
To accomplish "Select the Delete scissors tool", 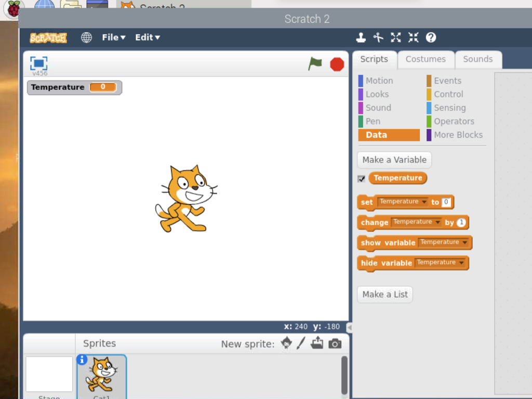I will tap(378, 37).
